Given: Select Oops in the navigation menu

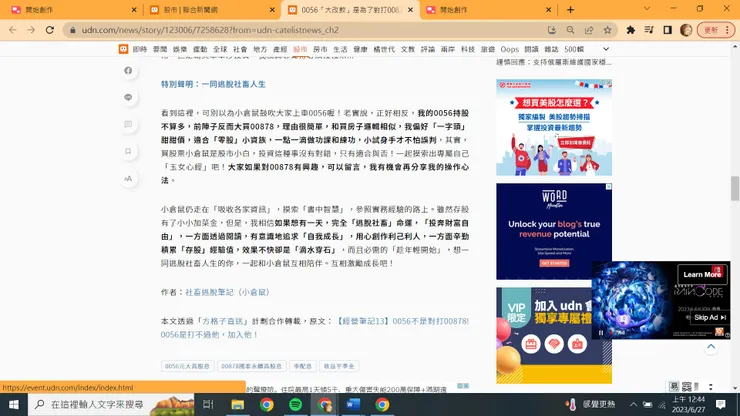Looking at the screenshot, I should tap(510, 49).
